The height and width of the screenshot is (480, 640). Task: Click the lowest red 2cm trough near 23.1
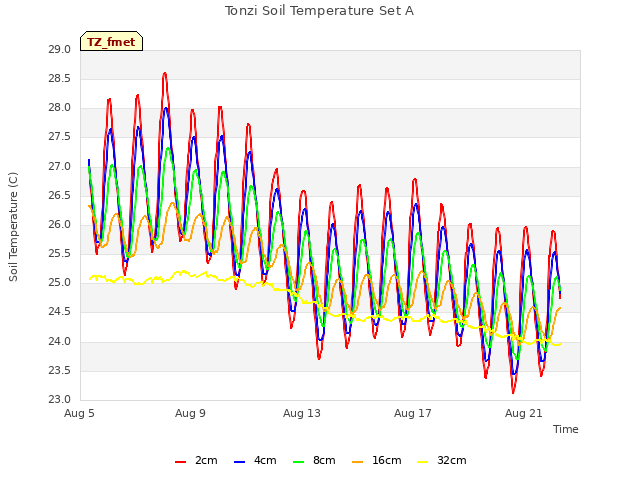[x=513, y=392]
